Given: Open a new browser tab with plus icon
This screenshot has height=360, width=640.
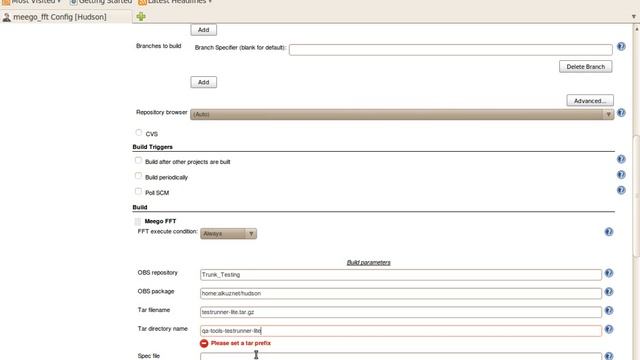Looking at the screenshot, I should pos(141,16).
